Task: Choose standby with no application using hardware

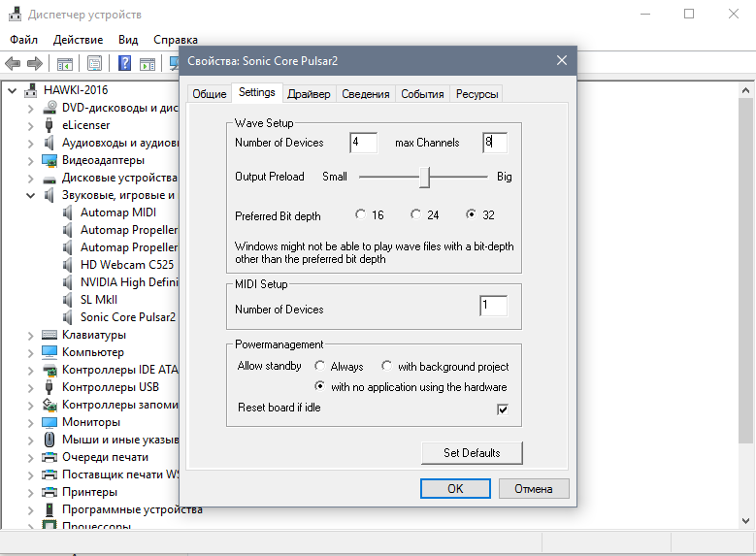Action: pyautogui.click(x=319, y=386)
